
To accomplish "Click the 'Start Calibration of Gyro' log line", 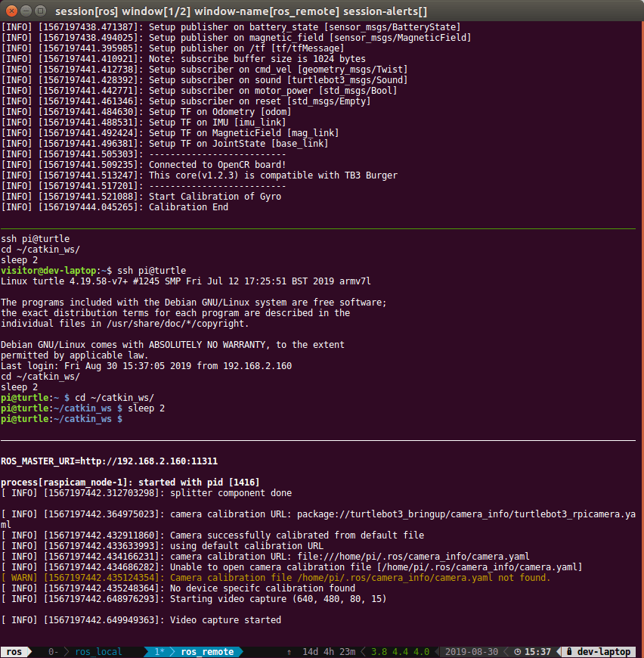I will (x=141, y=197).
